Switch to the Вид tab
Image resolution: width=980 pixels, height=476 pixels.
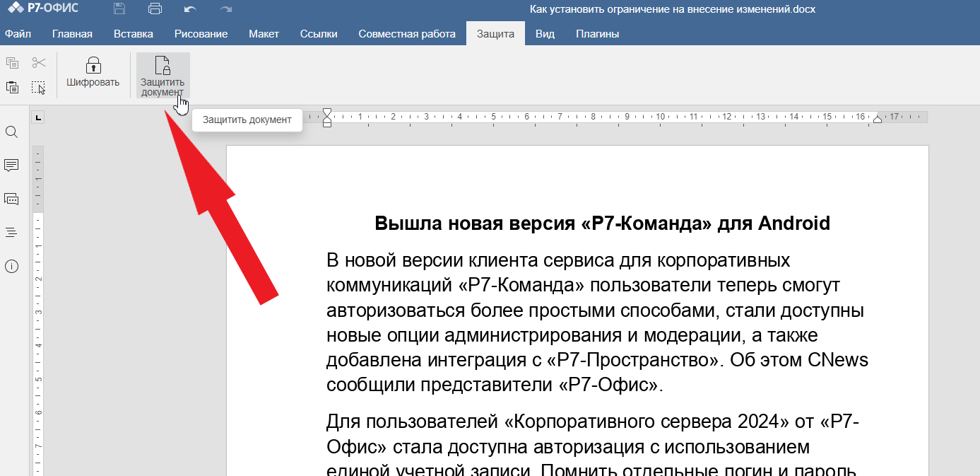coord(545,33)
